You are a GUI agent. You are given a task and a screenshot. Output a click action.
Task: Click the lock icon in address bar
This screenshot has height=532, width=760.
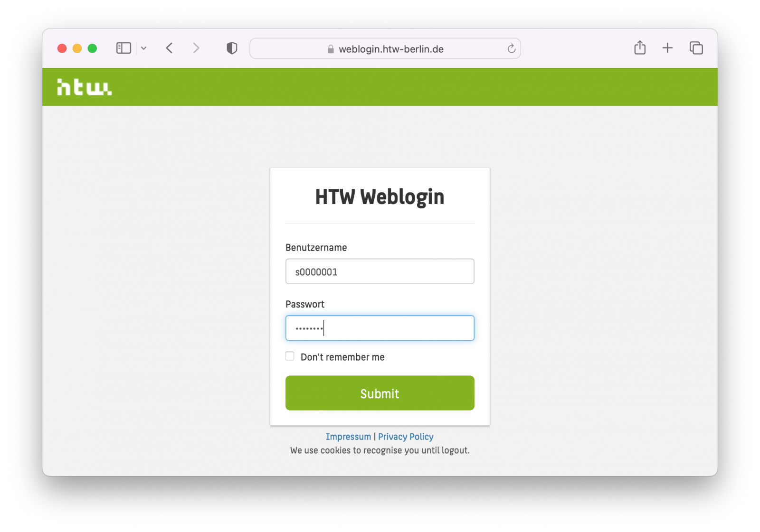(x=331, y=49)
